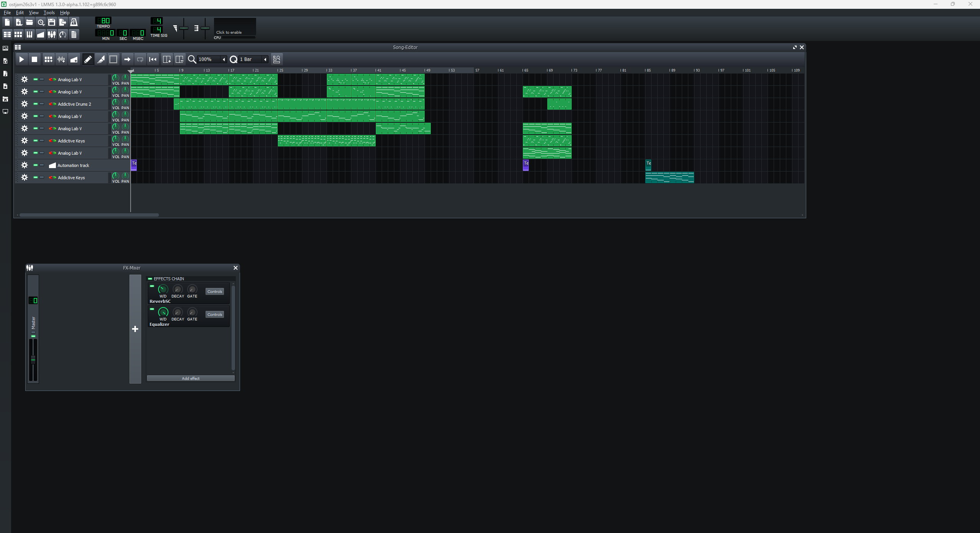Activate the knife split tool
This screenshot has height=533, width=980.
click(101, 59)
